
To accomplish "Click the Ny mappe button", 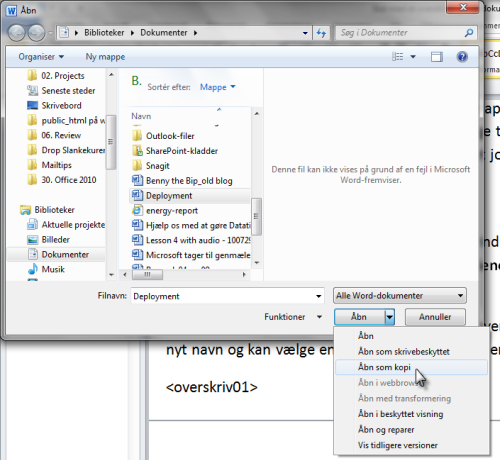I will pyautogui.click(x=105, y=57).
